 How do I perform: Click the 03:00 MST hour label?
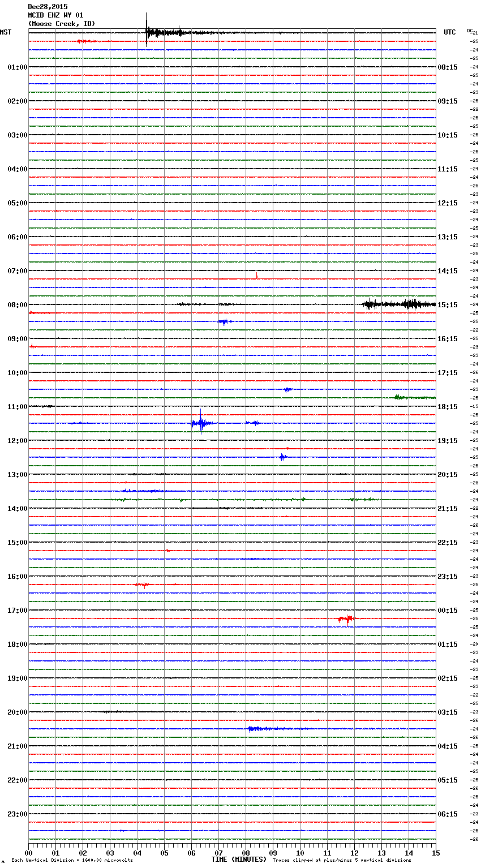pyautogui.click(x=18, y=135)
